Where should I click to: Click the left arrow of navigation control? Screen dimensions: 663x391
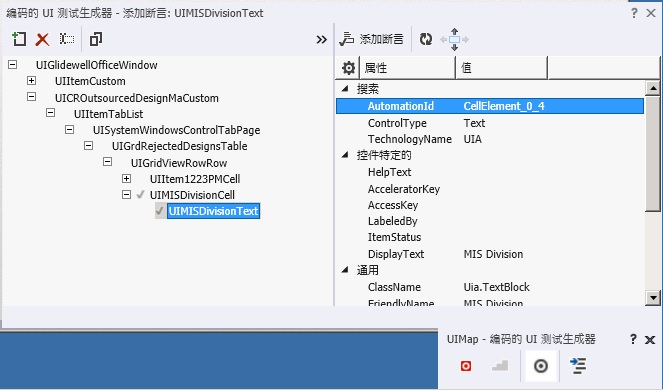tap(444, 40)
